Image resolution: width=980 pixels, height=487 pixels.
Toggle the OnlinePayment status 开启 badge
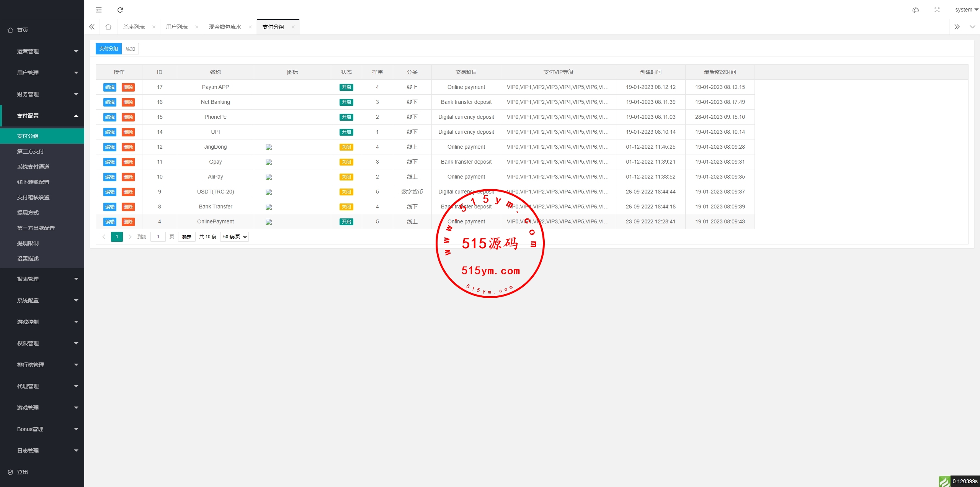click(x=346, y=222)
